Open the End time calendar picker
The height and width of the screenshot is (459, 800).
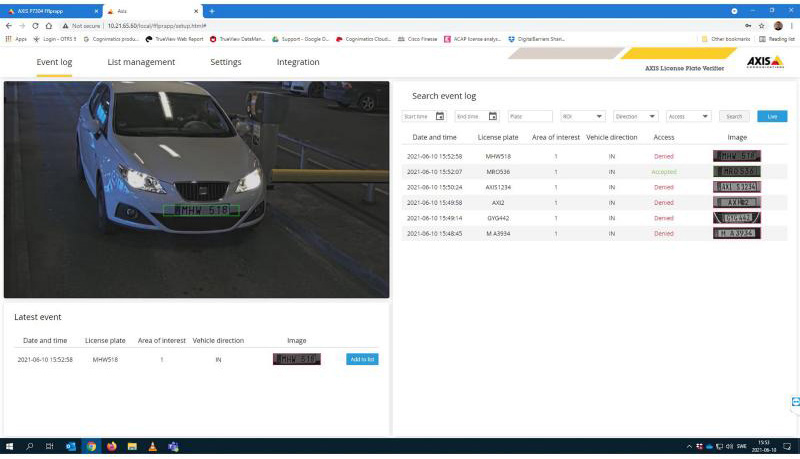[492, 116]
